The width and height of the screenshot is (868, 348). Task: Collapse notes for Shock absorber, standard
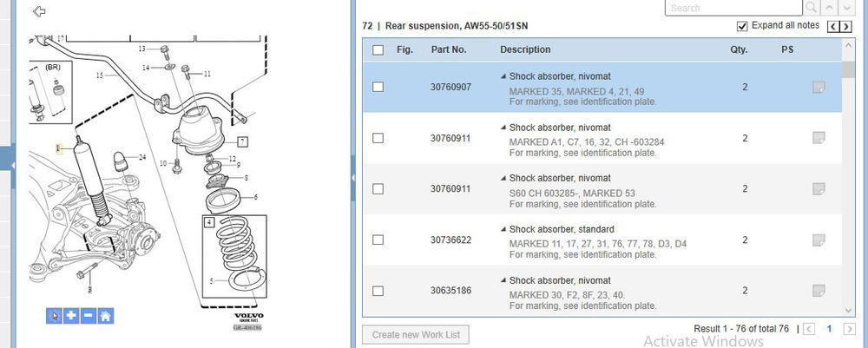click(x=503, y=229)
